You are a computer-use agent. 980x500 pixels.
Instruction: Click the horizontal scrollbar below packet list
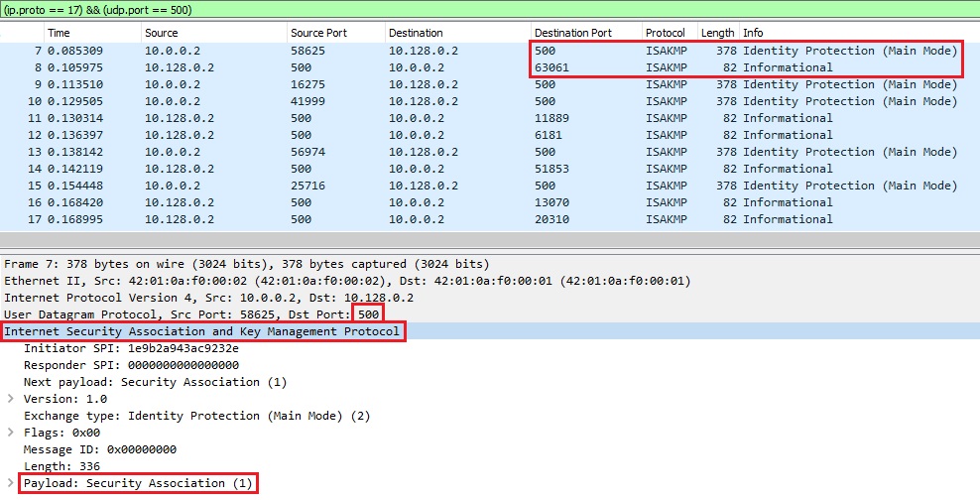[490, 240]
